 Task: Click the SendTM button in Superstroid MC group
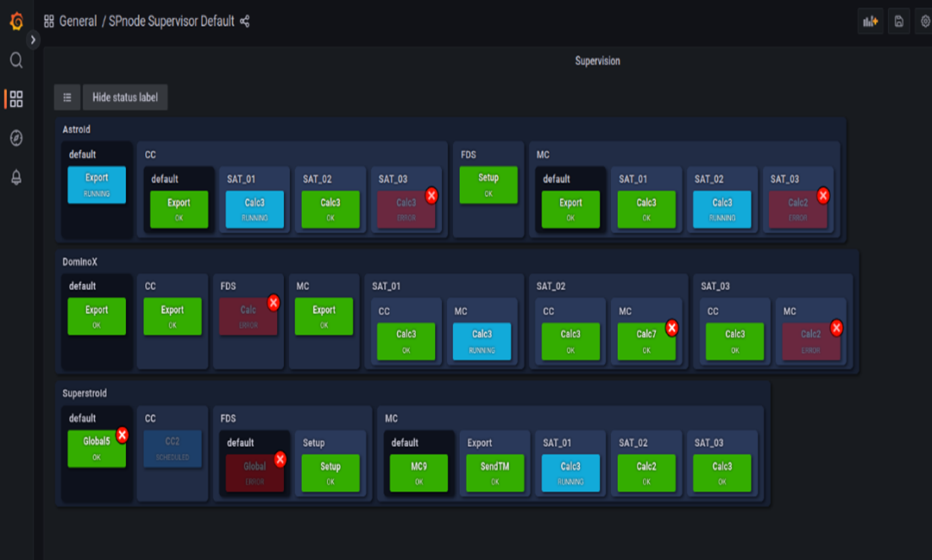tap(494, 472)
